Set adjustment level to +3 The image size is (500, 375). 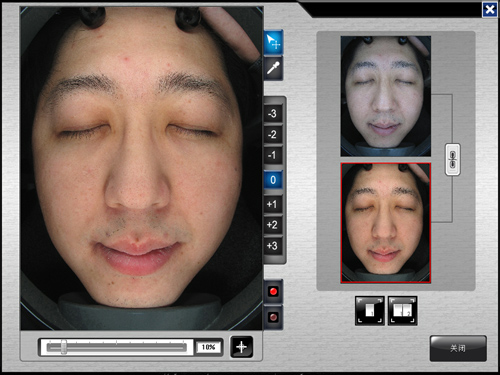[x=273, y=246]
